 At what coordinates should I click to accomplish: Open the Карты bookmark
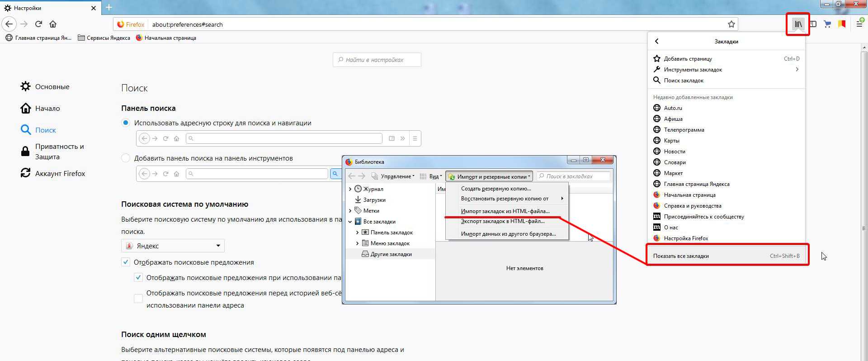[x=726, y=140]
